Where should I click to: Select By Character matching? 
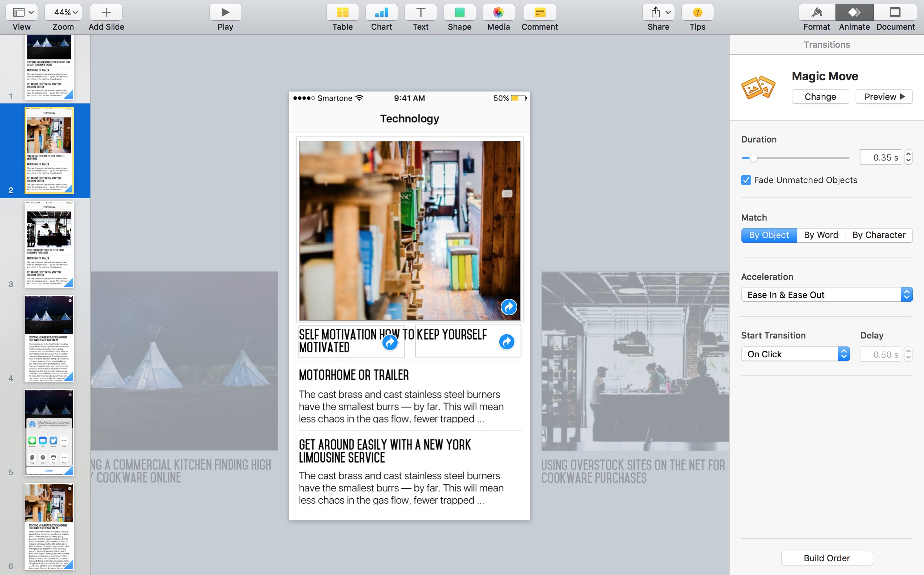[x=879, y=235]
